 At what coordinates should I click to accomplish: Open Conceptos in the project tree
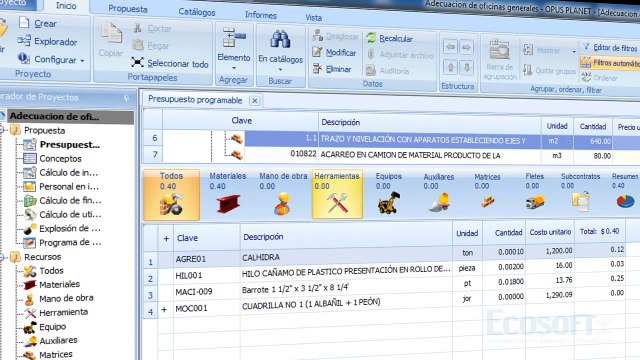click(x=60, y=158)
